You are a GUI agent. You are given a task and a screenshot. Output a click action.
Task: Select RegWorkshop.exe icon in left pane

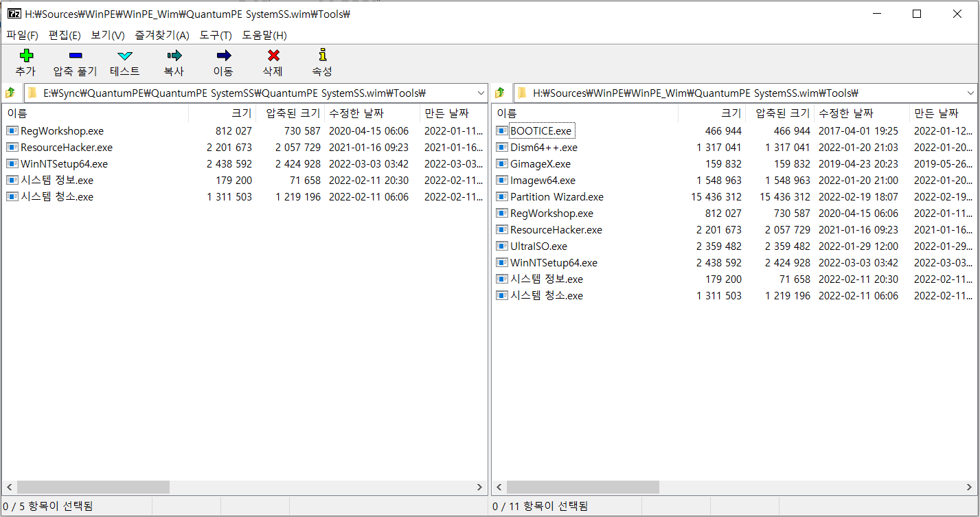pos(12,130)
